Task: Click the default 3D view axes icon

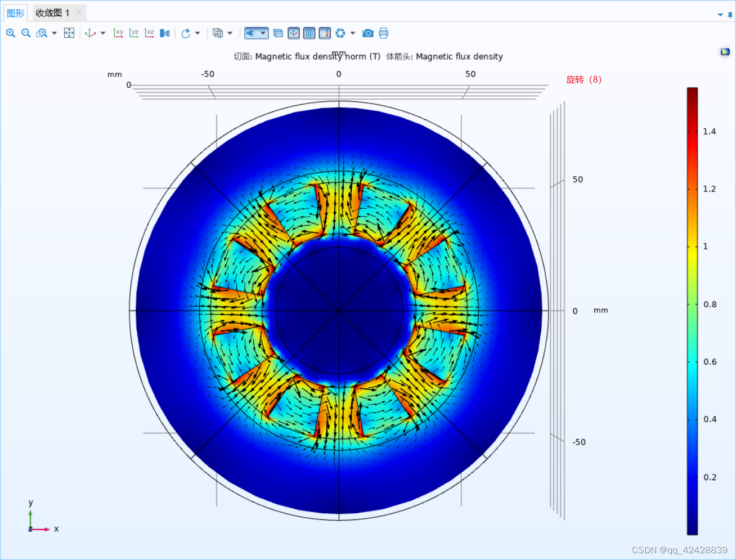Action: point(90,33)
